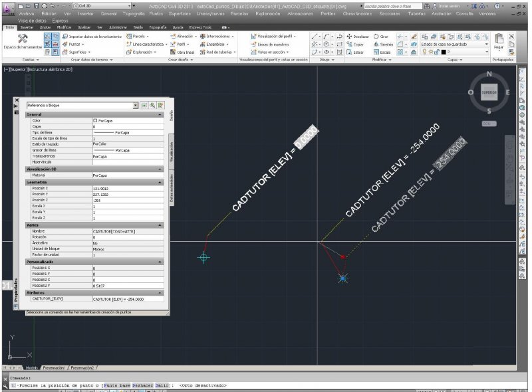
Task: Click the quick select icon in Propiedades
Action: [160, 106]
